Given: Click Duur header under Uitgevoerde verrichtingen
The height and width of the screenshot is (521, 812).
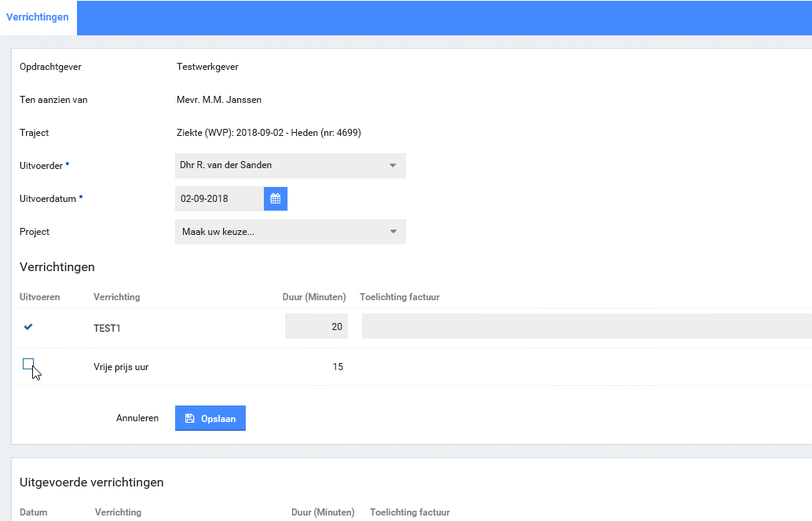Looking at the screenshot, I should pos(322,512).
